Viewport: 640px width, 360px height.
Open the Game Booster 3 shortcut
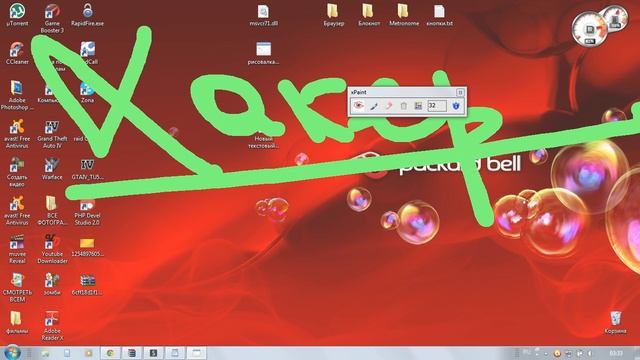(x=52, y=18)
